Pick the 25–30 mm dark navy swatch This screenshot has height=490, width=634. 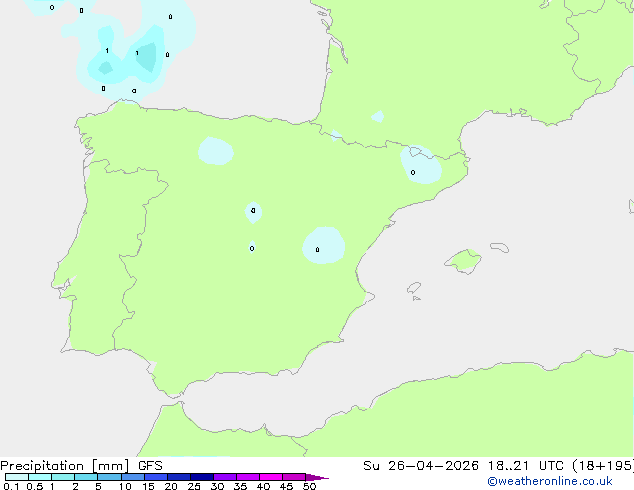201,477
